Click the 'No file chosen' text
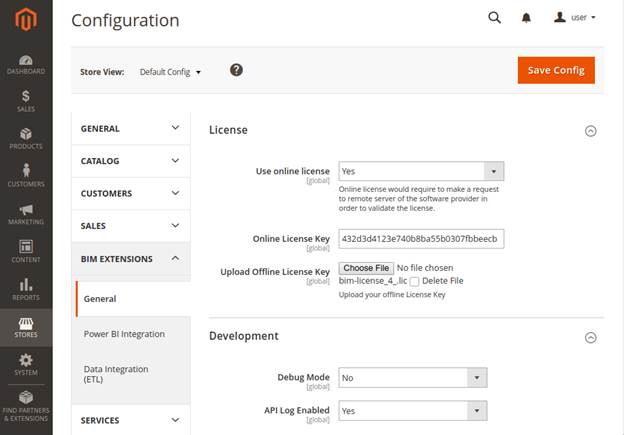 (x=425, y=268)
